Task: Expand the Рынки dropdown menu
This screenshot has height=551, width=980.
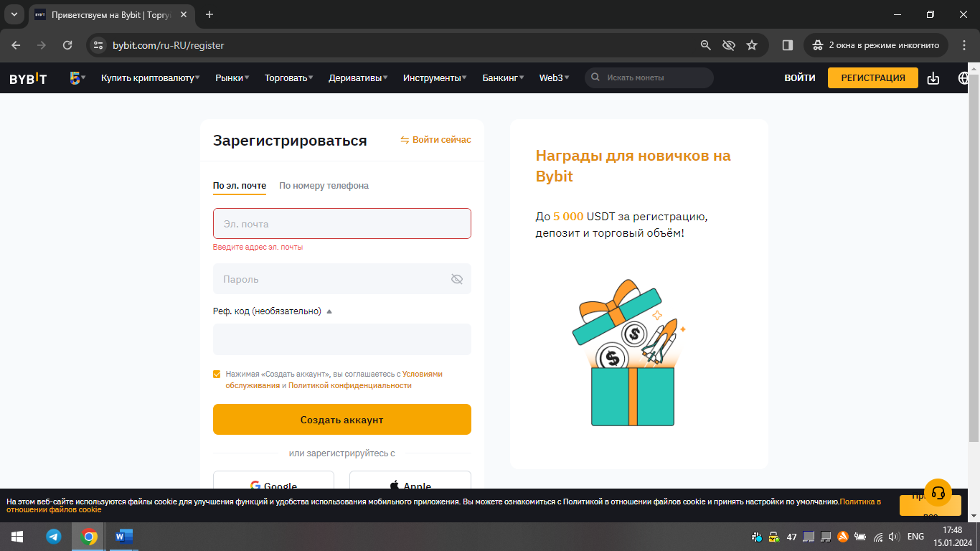Action: click(x=232, y=78)
